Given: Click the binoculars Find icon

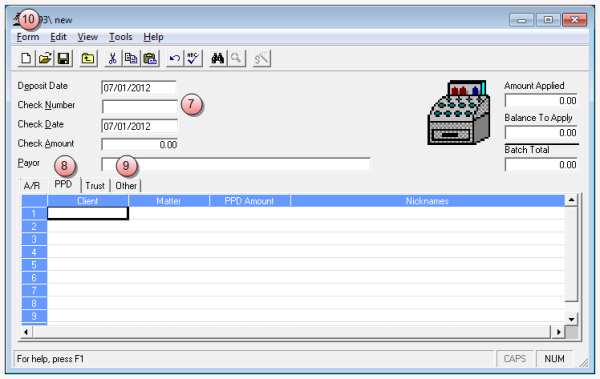Looking at the screenshot, I should point(218,59).
